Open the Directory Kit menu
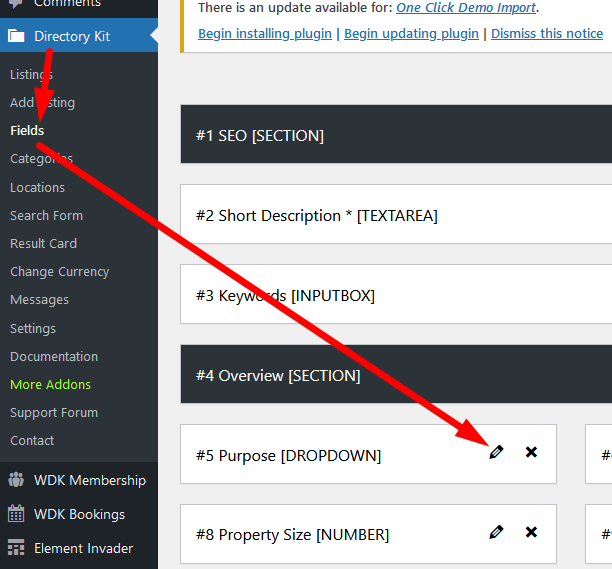Screen dimensions: 612x569 79,36
